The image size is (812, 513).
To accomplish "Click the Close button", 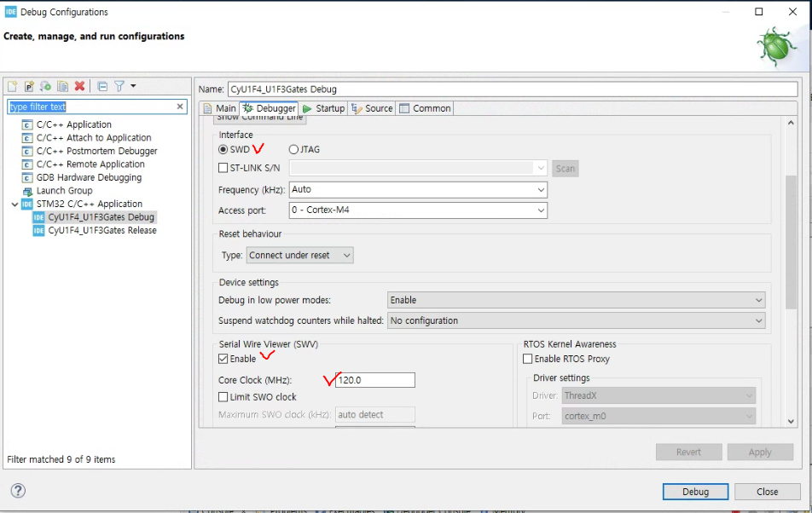I will coord(767,492).
